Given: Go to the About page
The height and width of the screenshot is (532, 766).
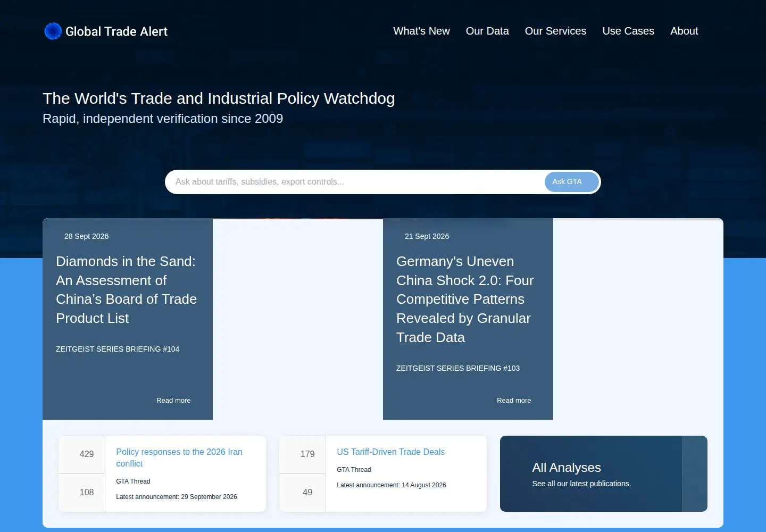Looking at the screenshot, I should [684, 31].
